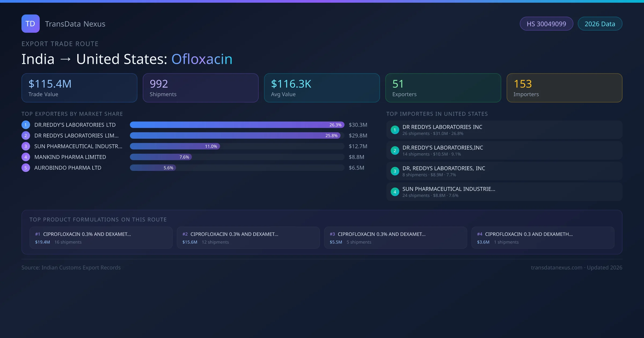644x338 pixels.
Task: Click rank 3 badge beside SUN PHARMACEUTICAL exporter
Action: click(26, 146)
